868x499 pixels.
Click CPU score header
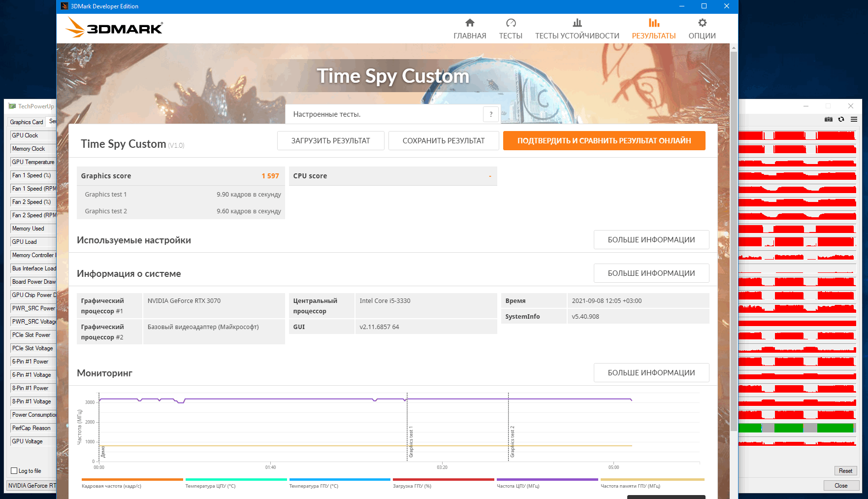(393, 176)
